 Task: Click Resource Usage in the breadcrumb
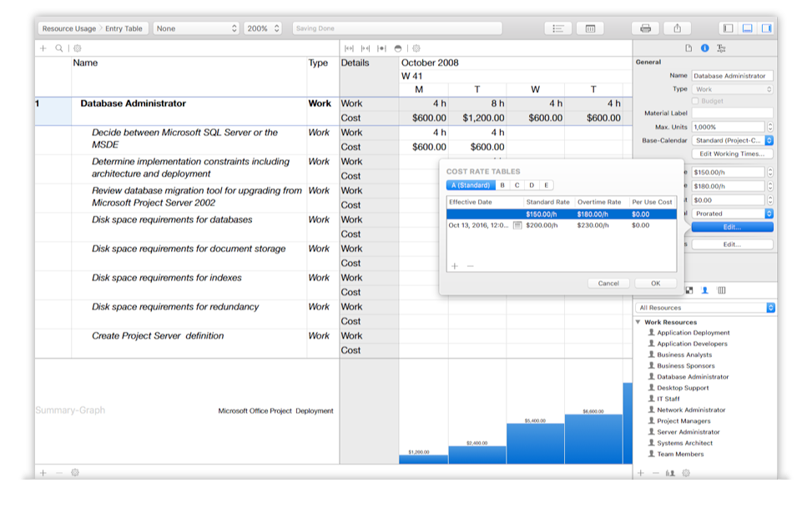pyautogui.click(x=69, y=28)
